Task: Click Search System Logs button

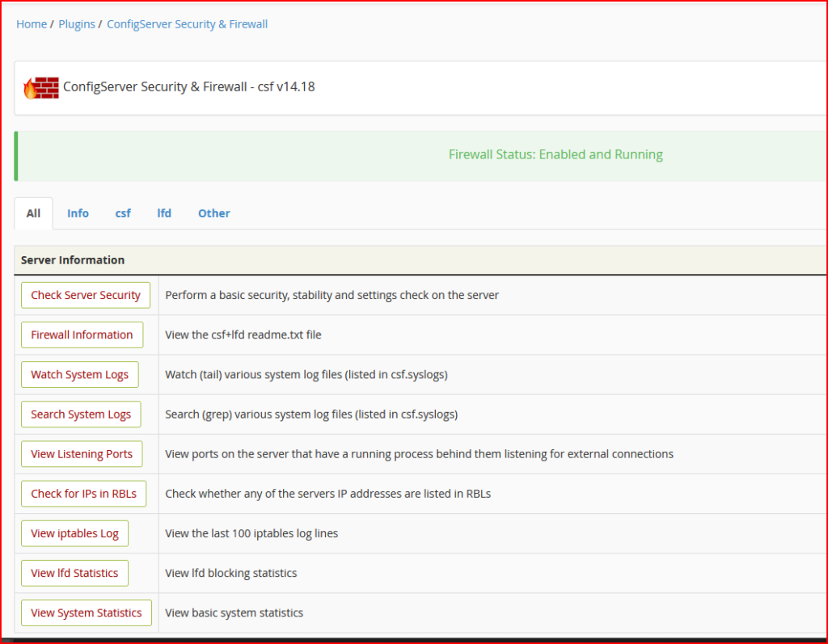Action: [81, 415]
